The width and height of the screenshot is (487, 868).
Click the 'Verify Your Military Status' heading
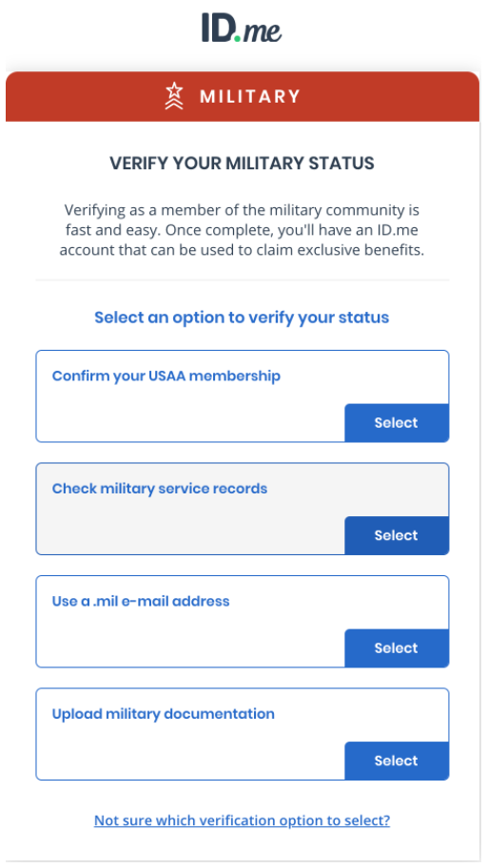click(243, 164)
